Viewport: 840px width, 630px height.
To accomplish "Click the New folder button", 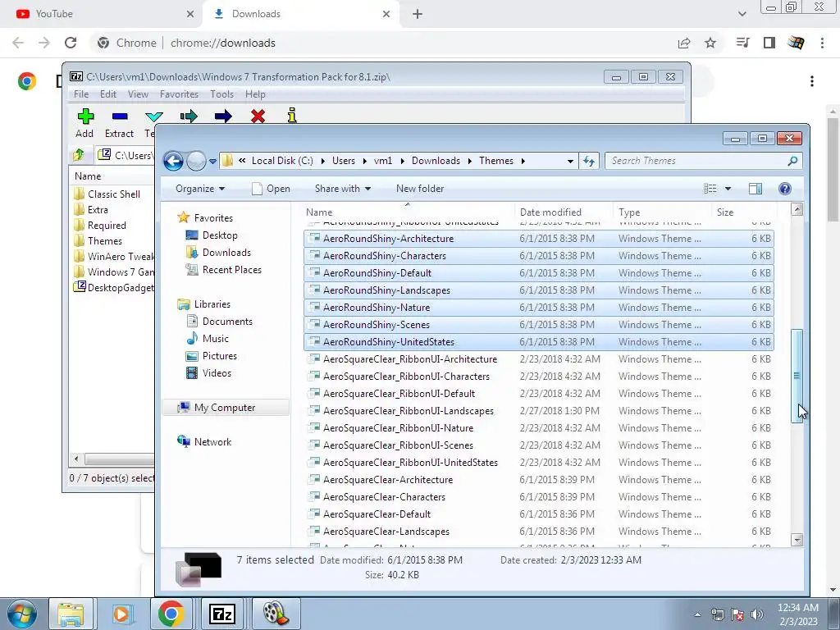I will click(420, 189).
